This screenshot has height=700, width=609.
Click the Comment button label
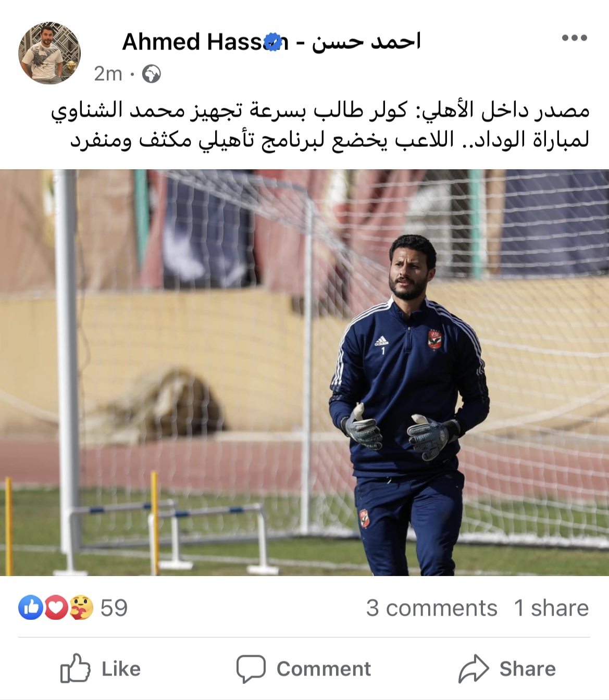click(x=324, y=669)
